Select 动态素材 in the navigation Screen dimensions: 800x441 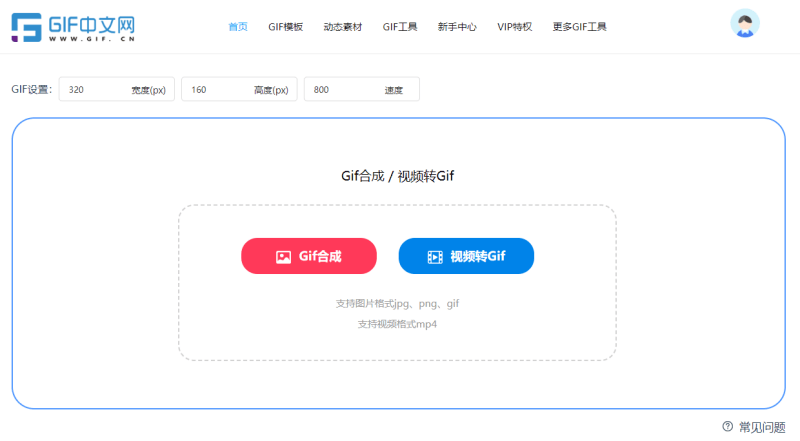point(342,27)
